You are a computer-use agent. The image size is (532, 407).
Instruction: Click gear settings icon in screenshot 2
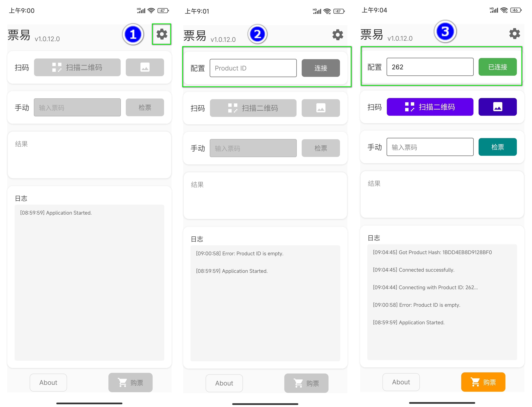pyautogui.click(x=338, y=35)
